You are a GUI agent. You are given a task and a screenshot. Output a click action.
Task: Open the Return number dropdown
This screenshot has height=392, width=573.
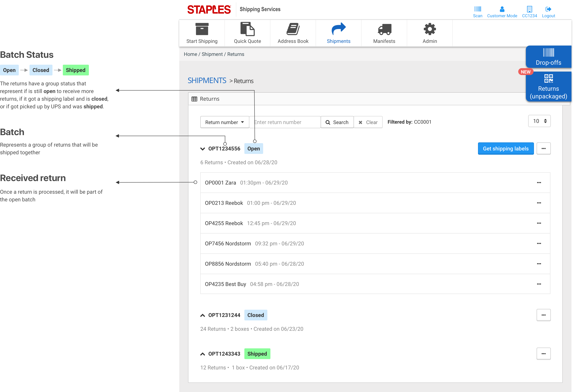coord(224,122)
